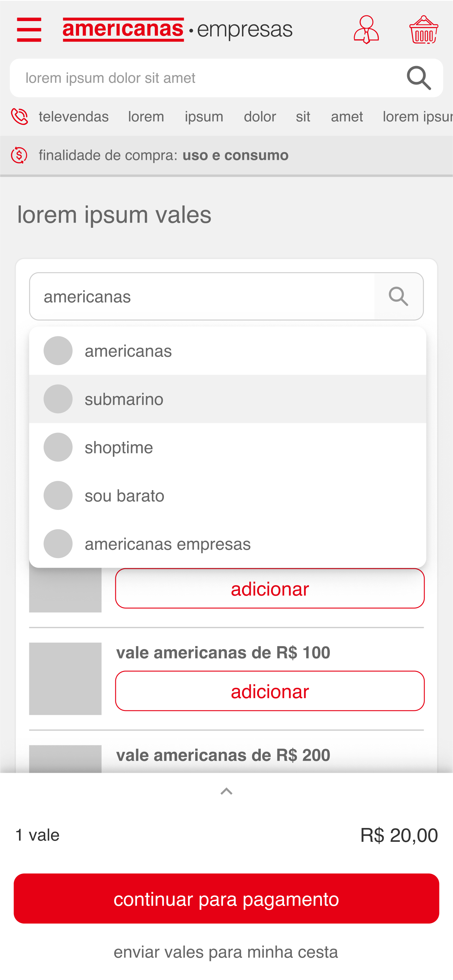Open the shopping basket icon

click(x=424, y=30)
